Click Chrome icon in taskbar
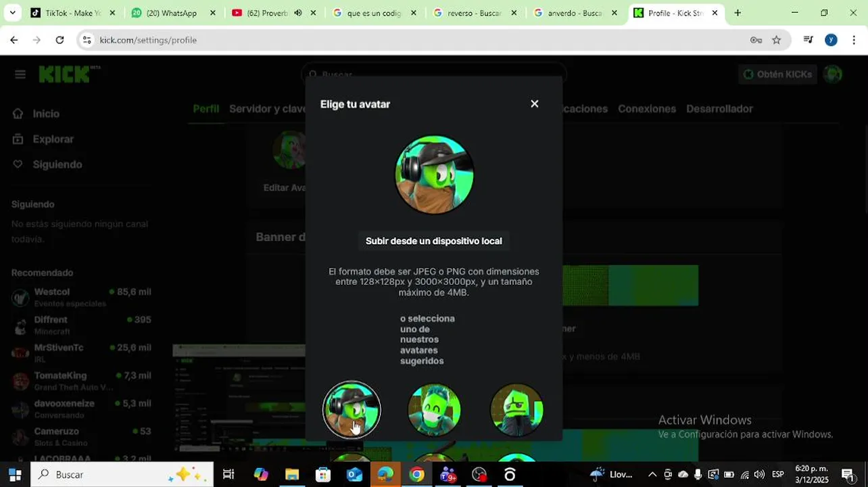 coord(416,475)
